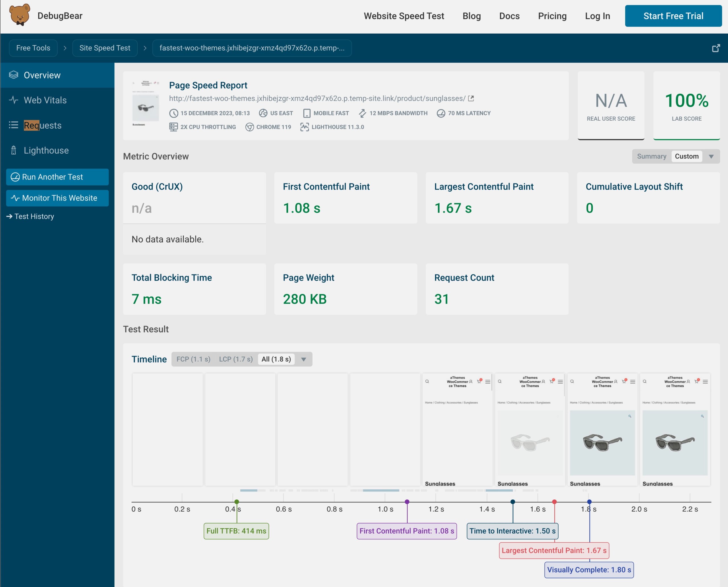Open the First Contentful Paint metric card

click(346, 198)
